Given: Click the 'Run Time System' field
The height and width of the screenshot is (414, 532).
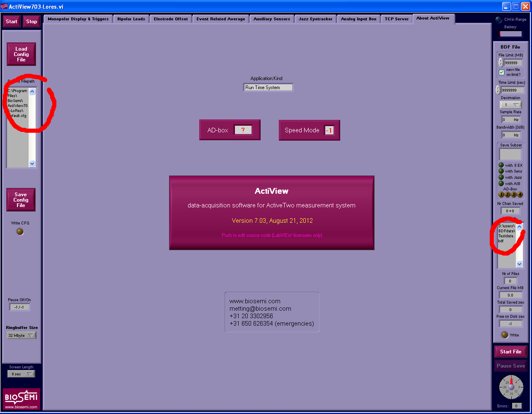Looking at the screenshot, I should coord(268,88).
